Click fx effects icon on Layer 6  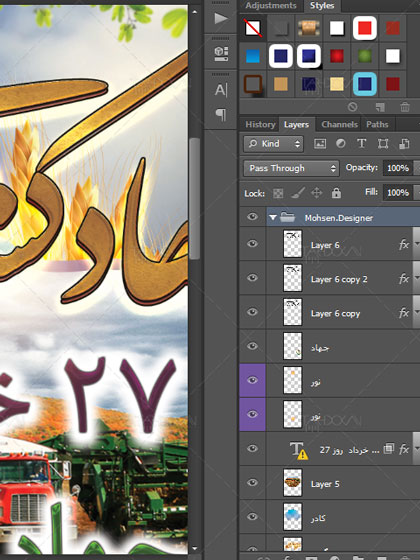pos(404,245)
